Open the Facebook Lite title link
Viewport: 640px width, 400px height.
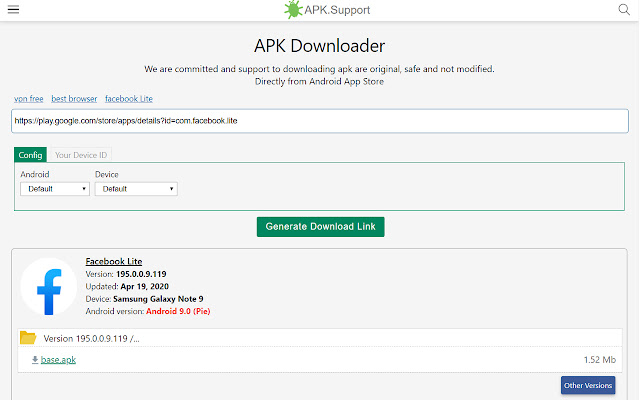pyautogui.click(x=114, y=261)
